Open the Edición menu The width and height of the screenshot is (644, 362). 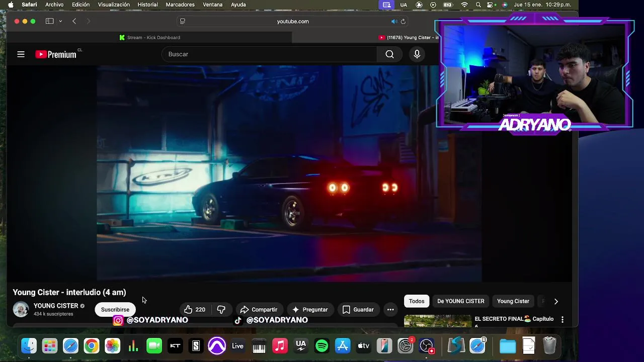(80, 5)
